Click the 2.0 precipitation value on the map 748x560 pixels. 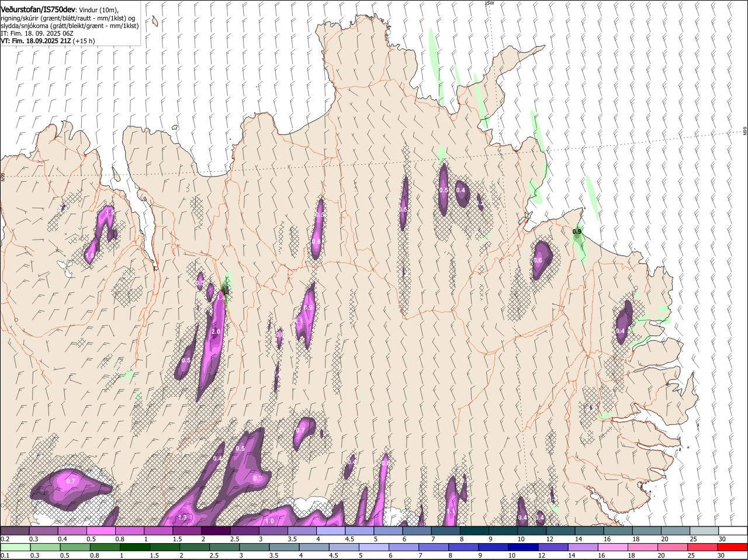click(216, 331)
